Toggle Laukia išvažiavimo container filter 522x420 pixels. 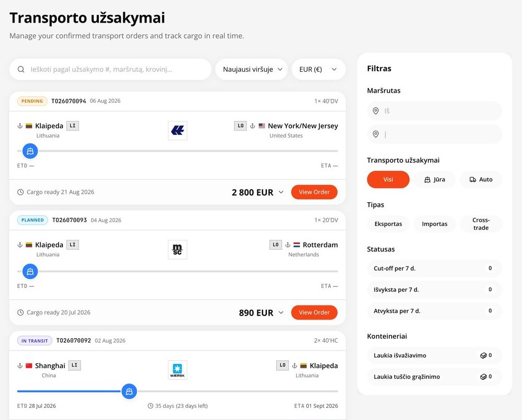pos(434,355)
